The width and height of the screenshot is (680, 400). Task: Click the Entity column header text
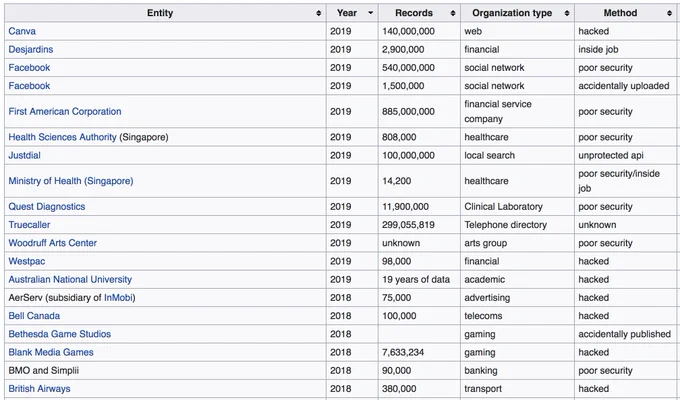click(160, 13)
